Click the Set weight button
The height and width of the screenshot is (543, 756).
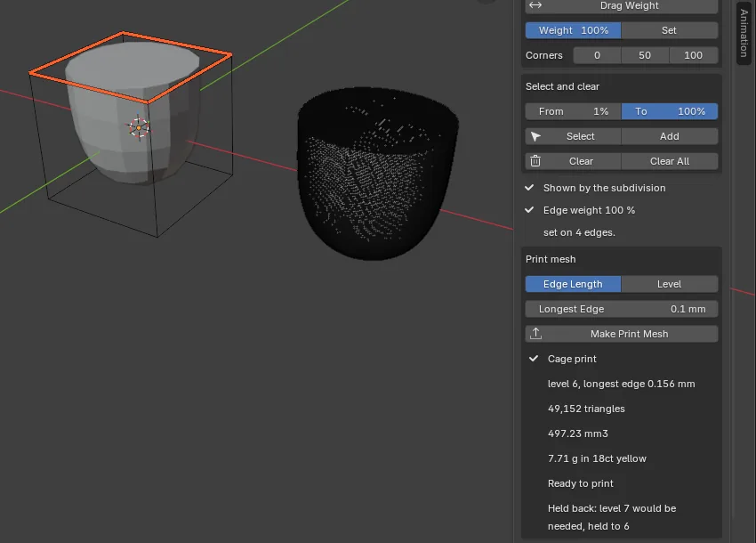tap(669, 30)
